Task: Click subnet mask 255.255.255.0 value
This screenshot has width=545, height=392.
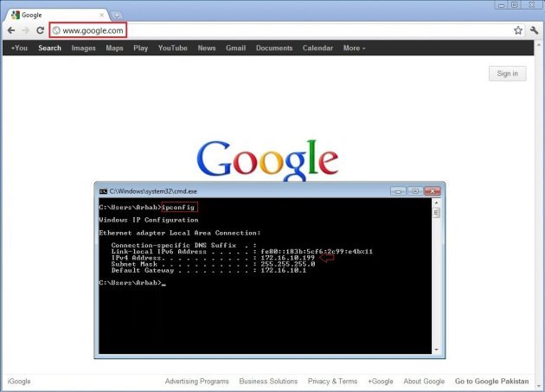Action: pyautogui.click(x=288, y=264)
